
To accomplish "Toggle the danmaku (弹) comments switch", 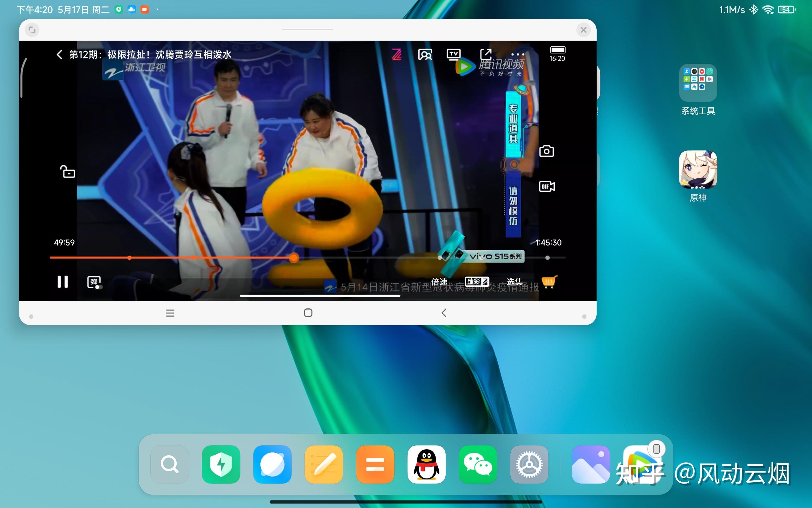I will 94,282.
